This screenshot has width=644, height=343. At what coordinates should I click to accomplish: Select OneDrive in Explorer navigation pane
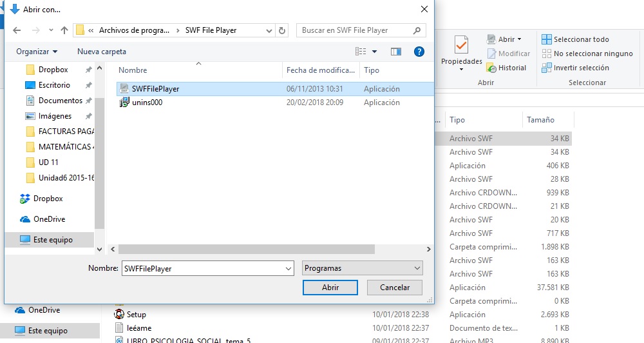[38, 310]
